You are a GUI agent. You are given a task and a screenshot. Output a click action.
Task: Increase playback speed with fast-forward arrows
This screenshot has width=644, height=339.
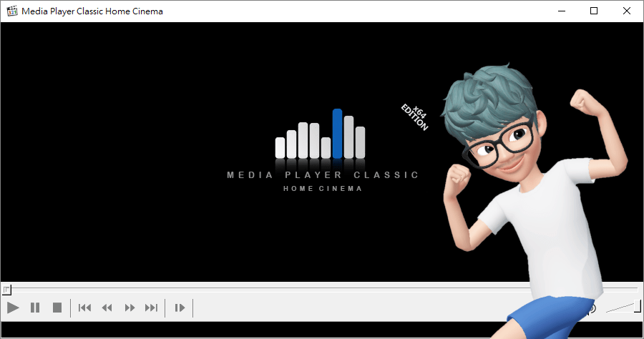[x=130, y=308]
